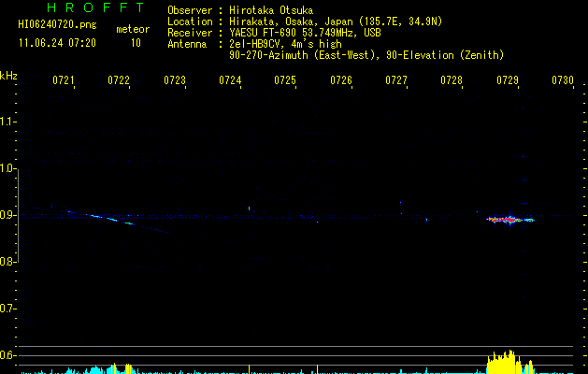588x374 pixels.
Task: Click the HROFFT title text
Action: (x=95, y=7)
